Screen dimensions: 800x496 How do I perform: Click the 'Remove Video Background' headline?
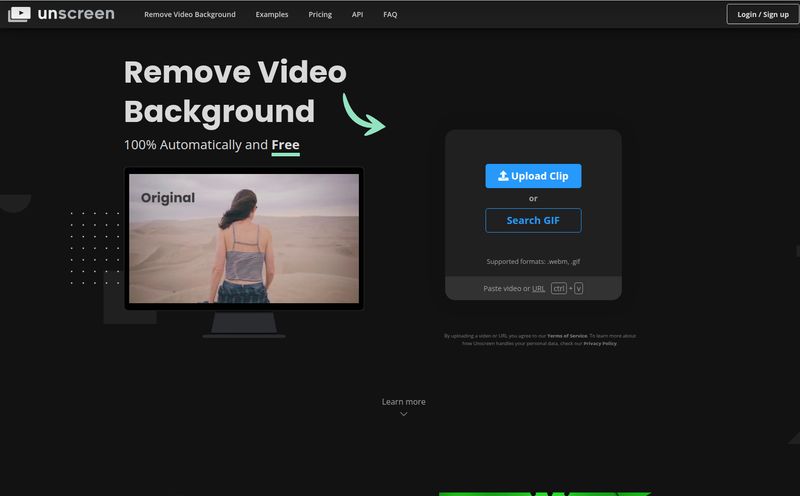coord(235,92)
